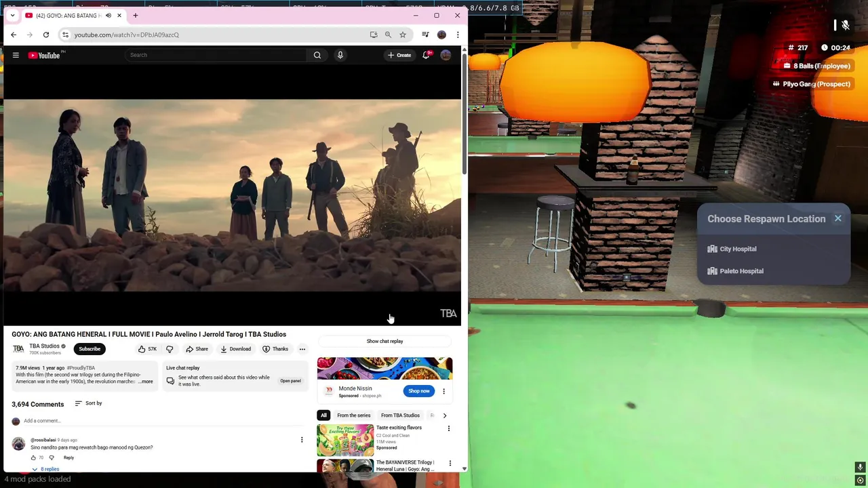View site information icon in address bar
This screenshot has height=488, width=868.
pyautogui.click(x=65, y=35)
